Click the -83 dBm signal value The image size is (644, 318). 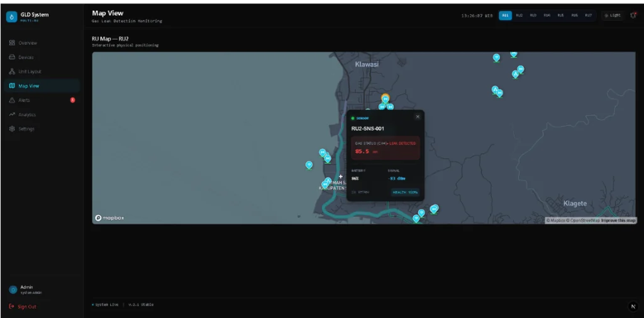pyautogui.click(x=397, y=178)
